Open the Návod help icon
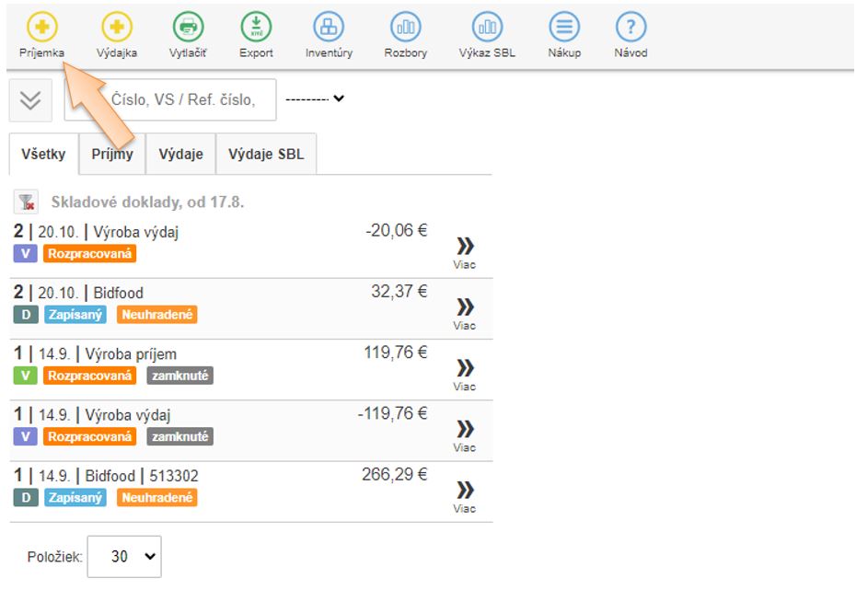Image resolution: width=868 pixels, height=613 pixels. point(631,28)
